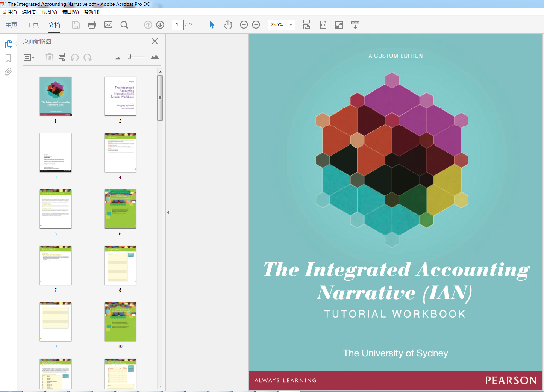Click ALWAYS LEARNING footer text
The image size is (544, 392).
[x=285, y=381]
